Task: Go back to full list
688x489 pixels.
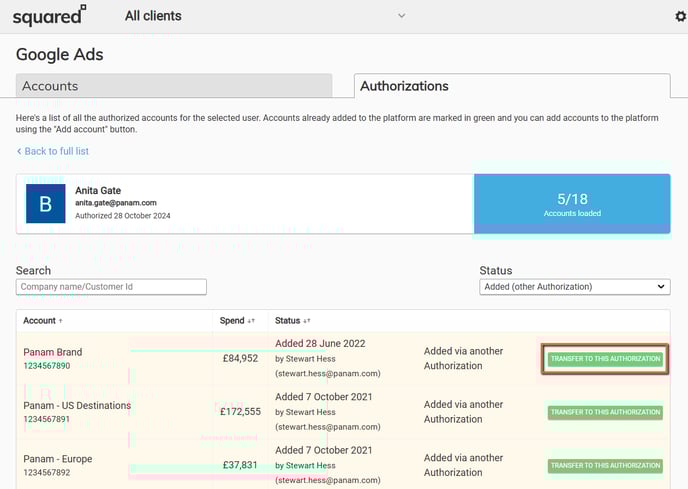Action: click(x=53, y=151)
